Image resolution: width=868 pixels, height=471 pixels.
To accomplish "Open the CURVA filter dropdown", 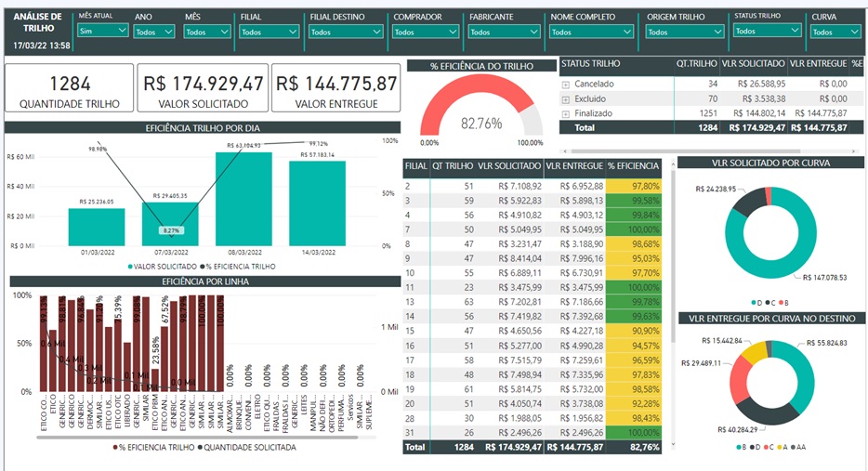I will point(834,32).
